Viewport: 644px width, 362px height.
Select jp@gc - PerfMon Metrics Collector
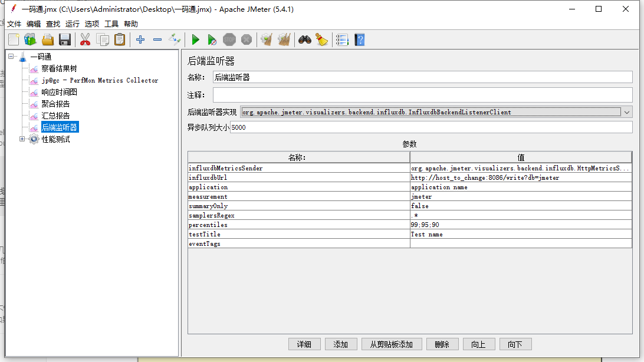100,80
